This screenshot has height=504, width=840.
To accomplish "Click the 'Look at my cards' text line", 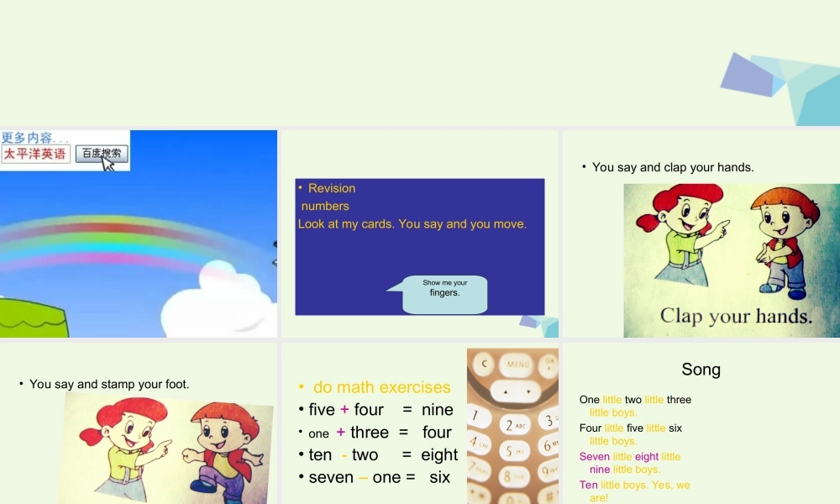I will 412,224.
